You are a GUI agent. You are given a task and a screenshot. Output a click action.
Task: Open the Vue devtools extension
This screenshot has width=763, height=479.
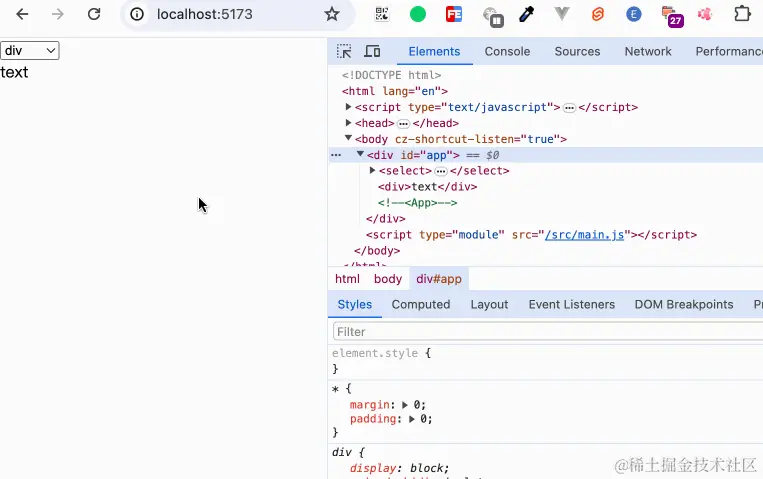click(x=562, y=14)
